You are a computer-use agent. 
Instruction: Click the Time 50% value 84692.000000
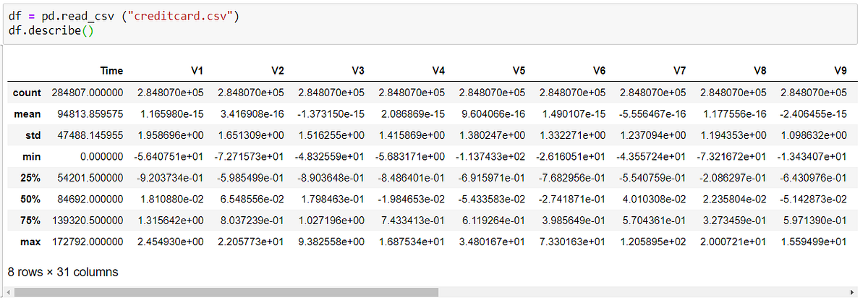click(x=90, y=200)
